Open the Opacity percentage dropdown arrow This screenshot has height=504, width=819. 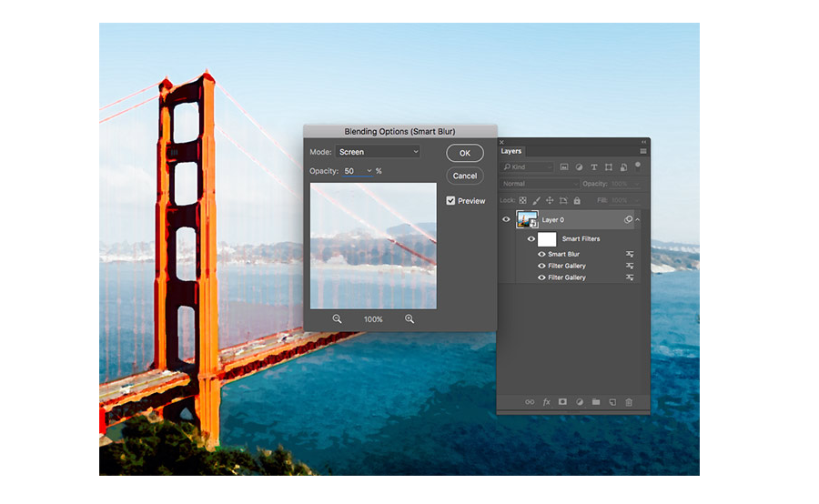(369, 171)
